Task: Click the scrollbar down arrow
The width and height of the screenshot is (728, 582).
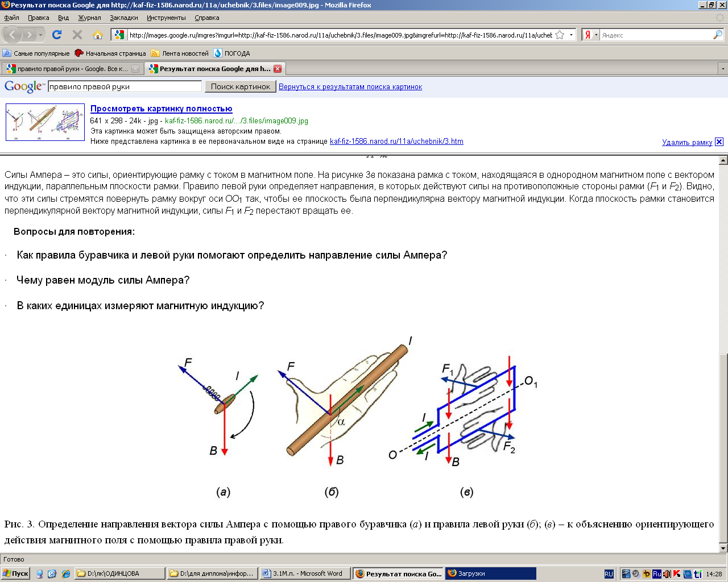Action: tap(723, 548)
